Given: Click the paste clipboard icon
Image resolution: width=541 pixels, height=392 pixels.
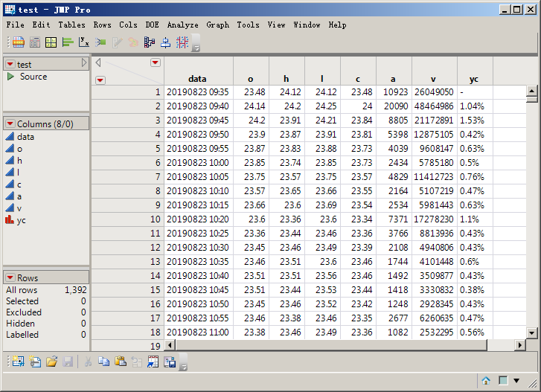Looking at the screenshot, I should point(120,362).
